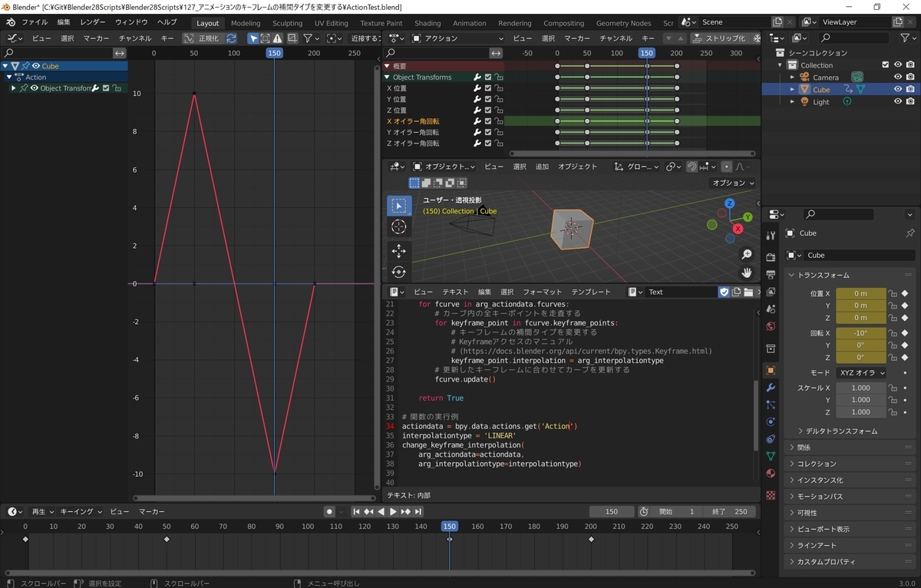Viewport: 921px width, 588px height.
Task: Jump to frame marker 150 in the timeline
Action: click(x=449, y=527)
